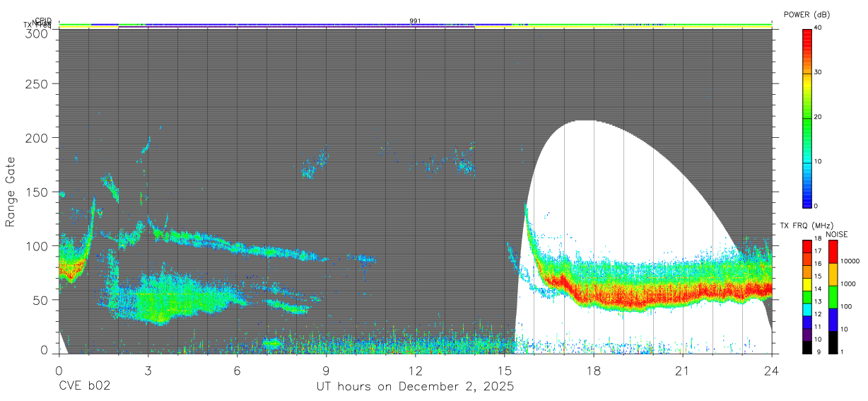Click the CVE b02 radar beam label
This screenshot has width=868, height=401.
coord(84,387)
